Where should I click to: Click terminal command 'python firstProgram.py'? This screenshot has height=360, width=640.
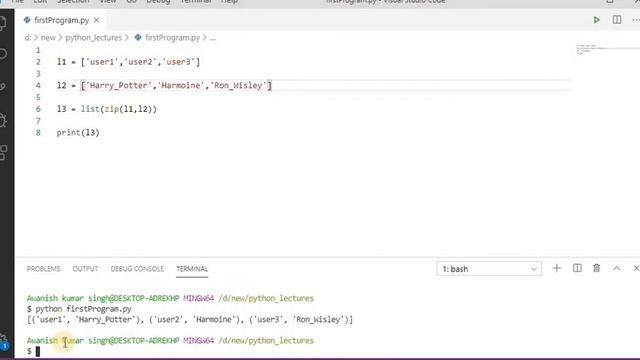point(83,309)
